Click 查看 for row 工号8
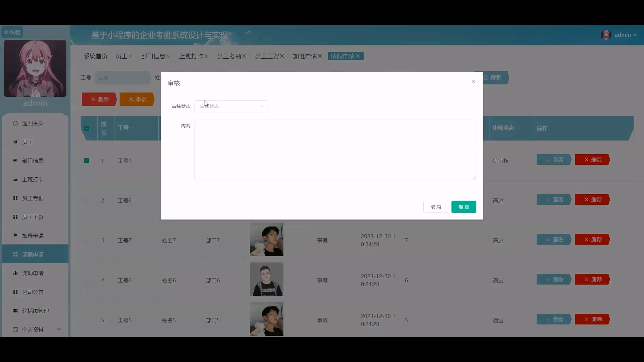 click(554, 200)
